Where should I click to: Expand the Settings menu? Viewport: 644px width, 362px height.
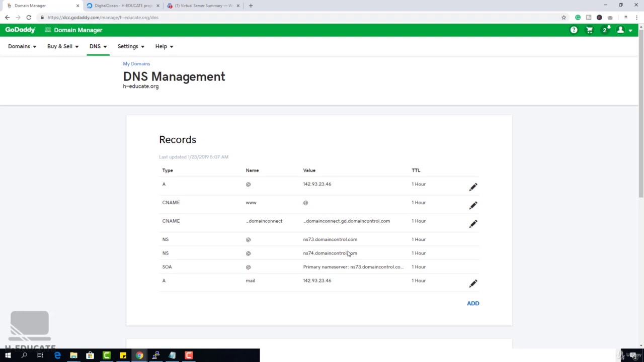pos(131,46)
